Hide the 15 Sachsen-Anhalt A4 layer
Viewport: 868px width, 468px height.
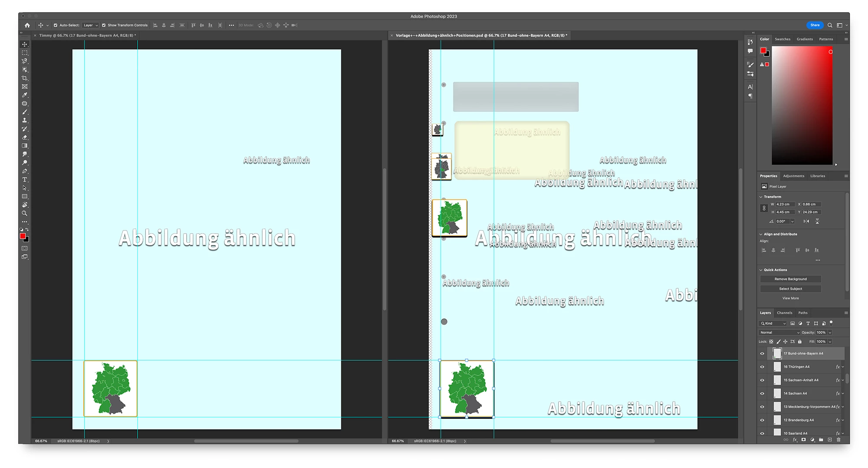(x=762, y=380)
